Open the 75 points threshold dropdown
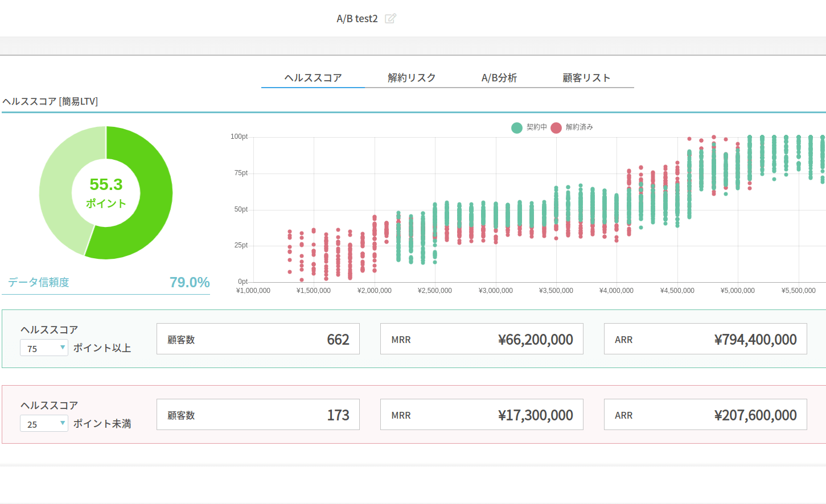 click(44, 348)
